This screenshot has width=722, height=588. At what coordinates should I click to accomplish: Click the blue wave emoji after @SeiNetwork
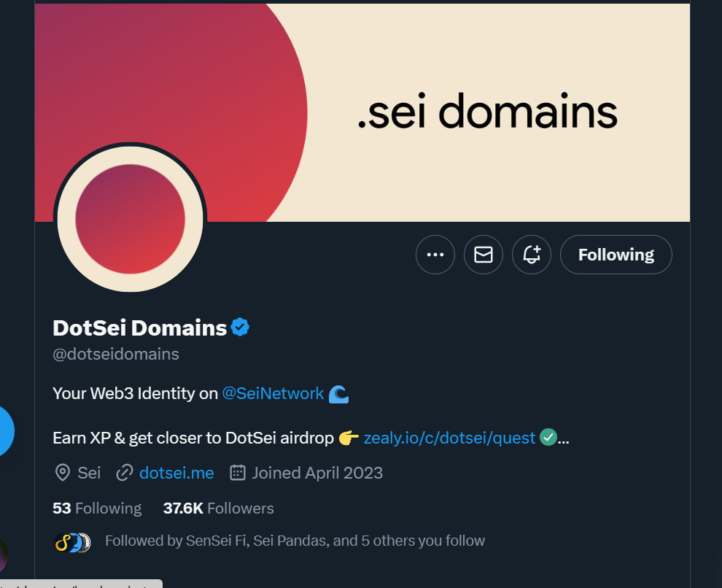pos(338,395)
